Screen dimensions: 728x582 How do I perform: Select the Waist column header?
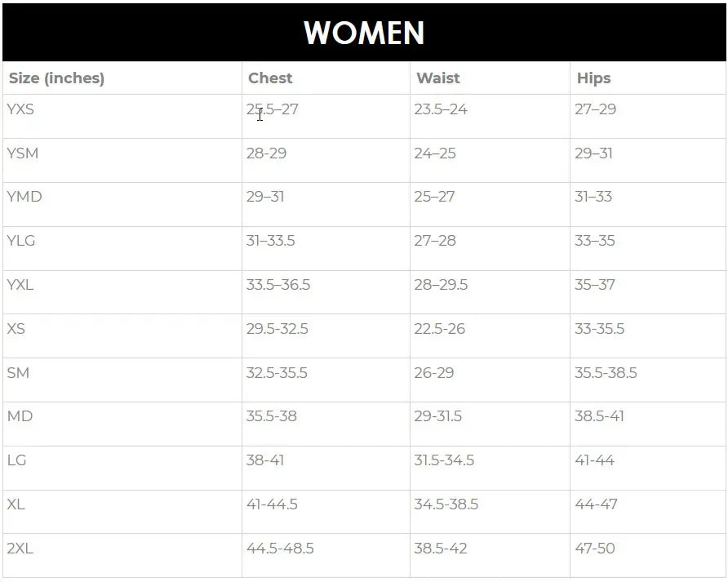438,78
